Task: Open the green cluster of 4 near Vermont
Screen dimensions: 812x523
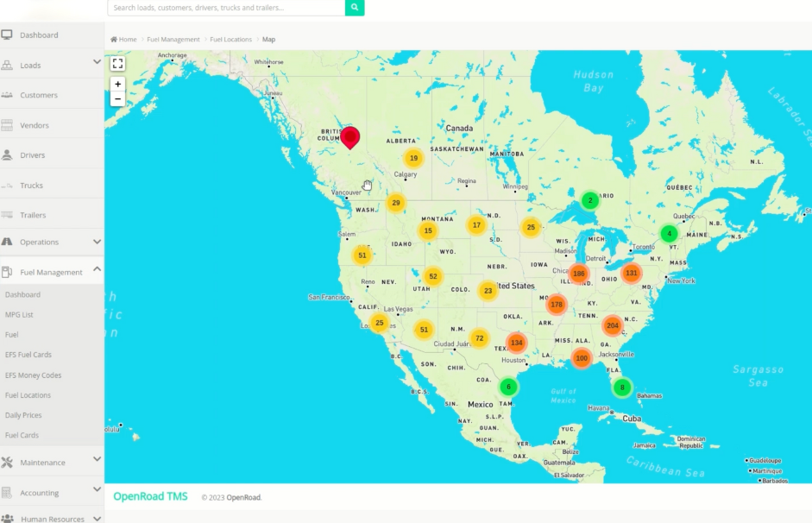Action: click(669, 234)
